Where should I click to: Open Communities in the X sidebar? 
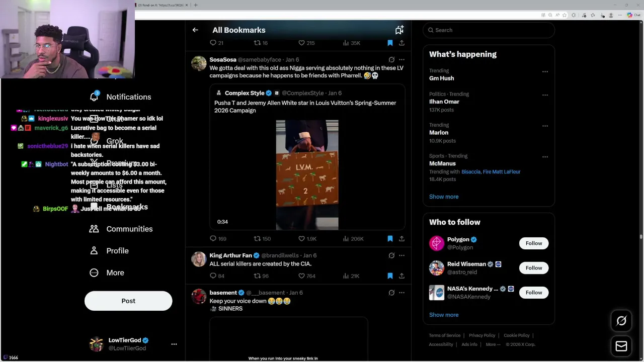coord(121,229)
